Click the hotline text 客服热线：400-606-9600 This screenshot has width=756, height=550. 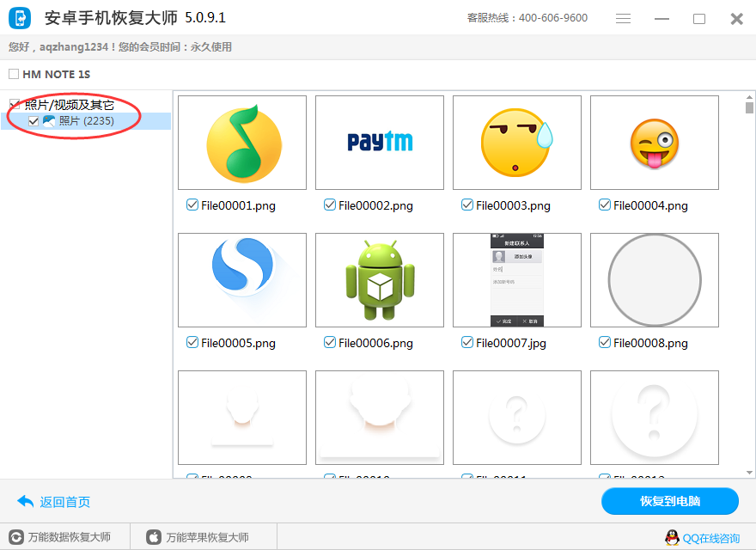click(527, 18)
